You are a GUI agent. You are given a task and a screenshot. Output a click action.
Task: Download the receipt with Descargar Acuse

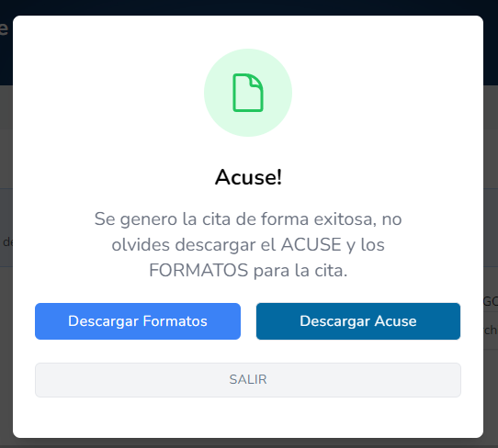(x=358, y=321)
